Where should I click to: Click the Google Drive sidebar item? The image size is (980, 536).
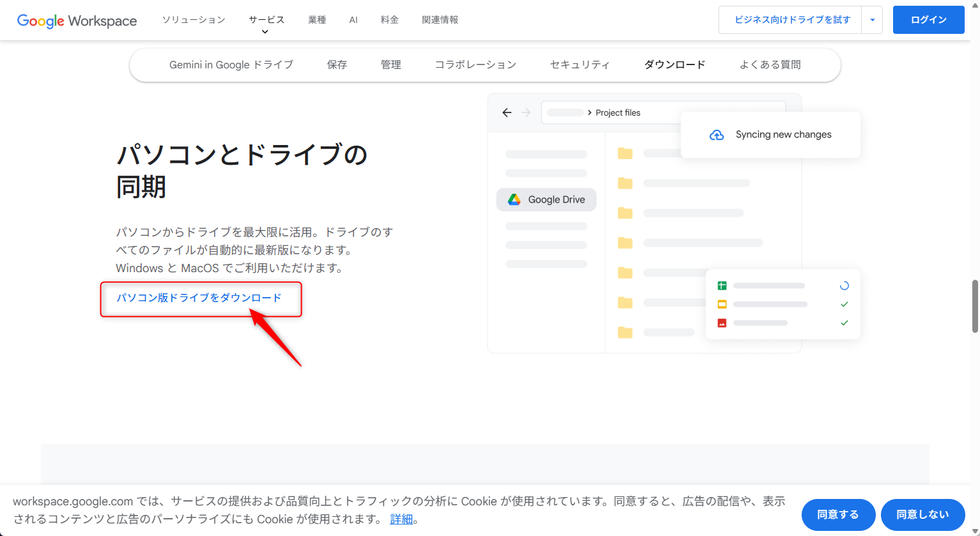pos(547,199)
